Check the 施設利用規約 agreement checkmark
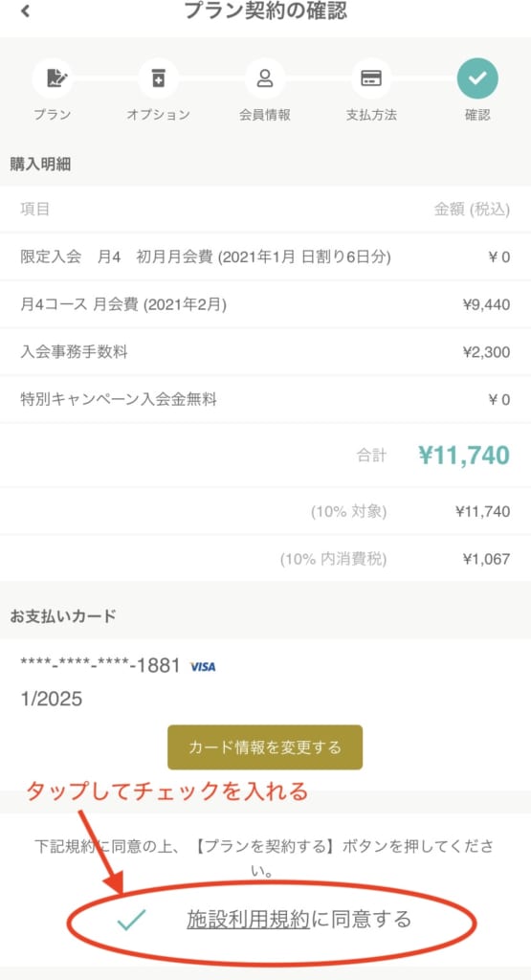 [x=131, y=920]
